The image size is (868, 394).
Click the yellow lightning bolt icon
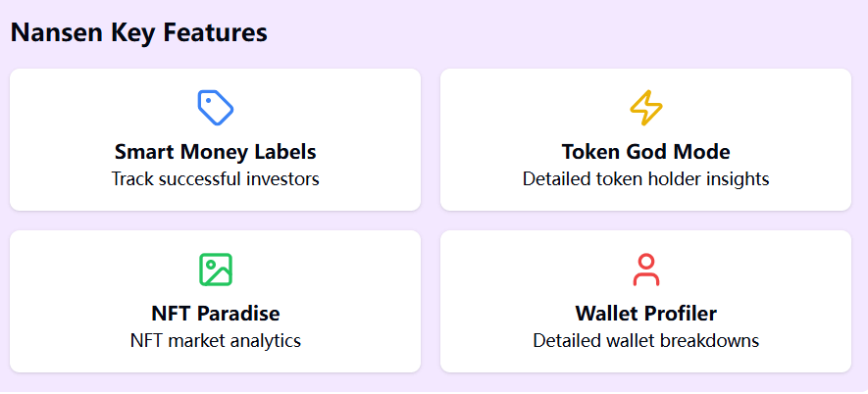click(x=645, y=108)
